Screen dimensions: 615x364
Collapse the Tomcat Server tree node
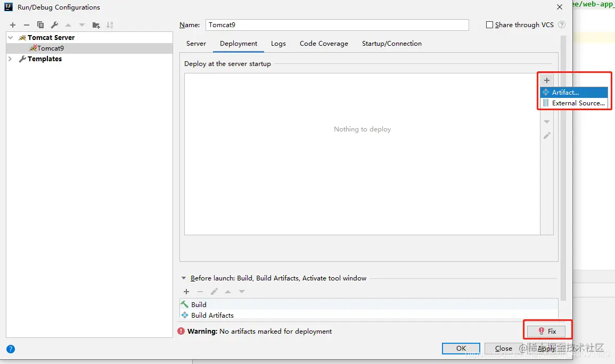11,38
